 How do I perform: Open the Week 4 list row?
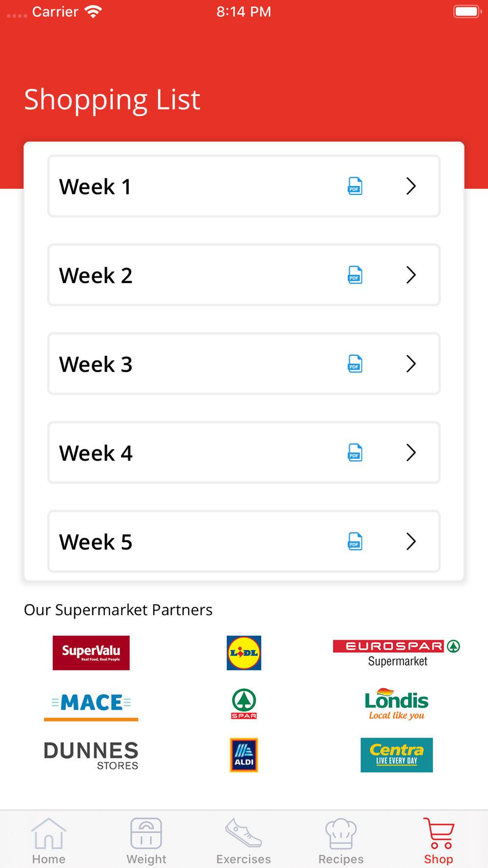click(195, 453)
